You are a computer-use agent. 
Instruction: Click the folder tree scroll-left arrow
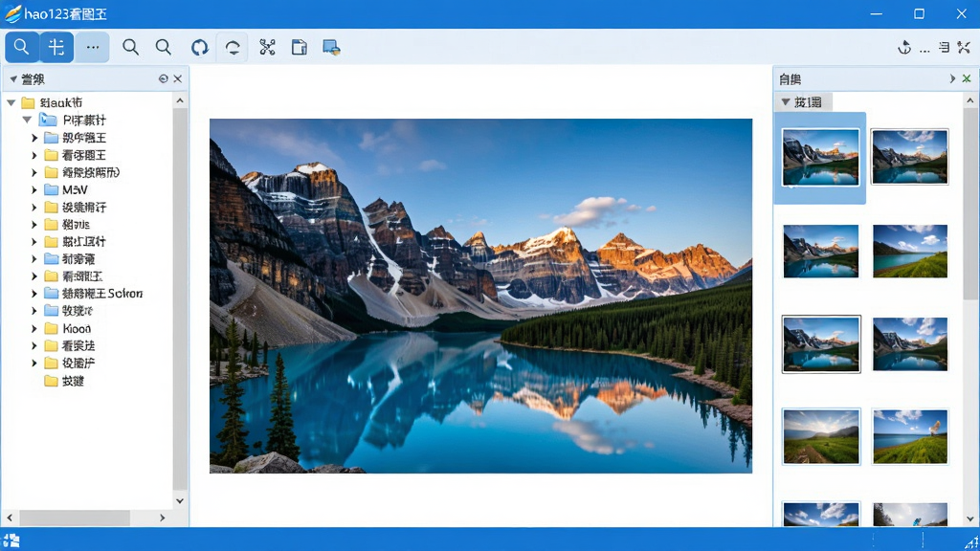click(10, 518)
